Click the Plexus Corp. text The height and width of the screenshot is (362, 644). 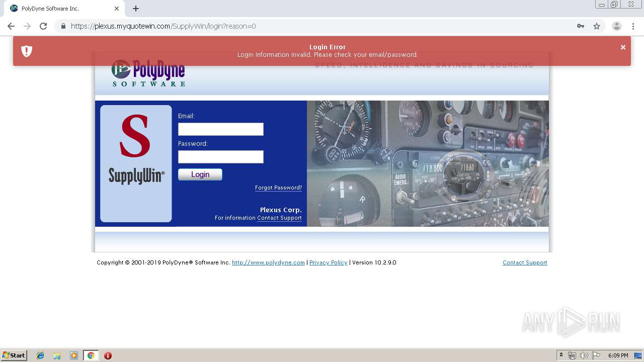click(281, 210)
